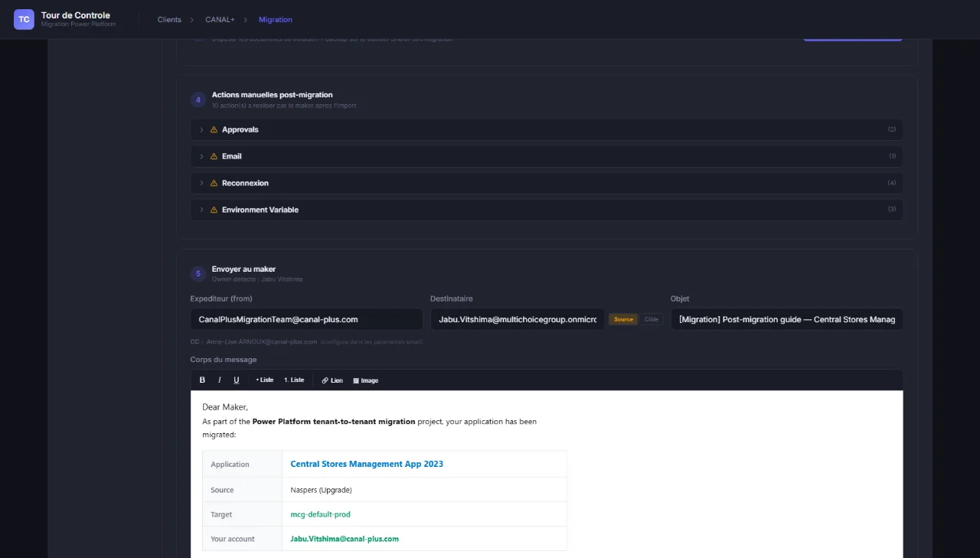Toggle underline formatting in message editor
Viewport: 980px width, 558px height.
pos(237,380)
